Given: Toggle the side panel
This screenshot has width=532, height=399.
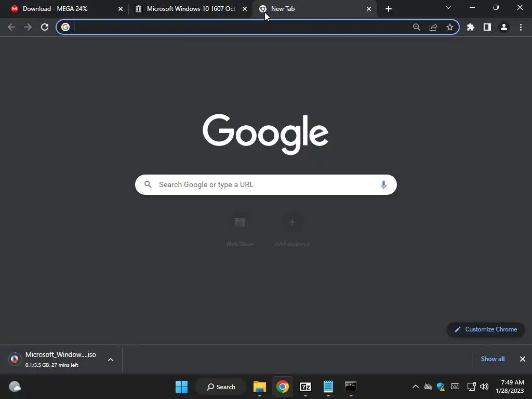Looking at the screenshot, I should click(487, 27).
